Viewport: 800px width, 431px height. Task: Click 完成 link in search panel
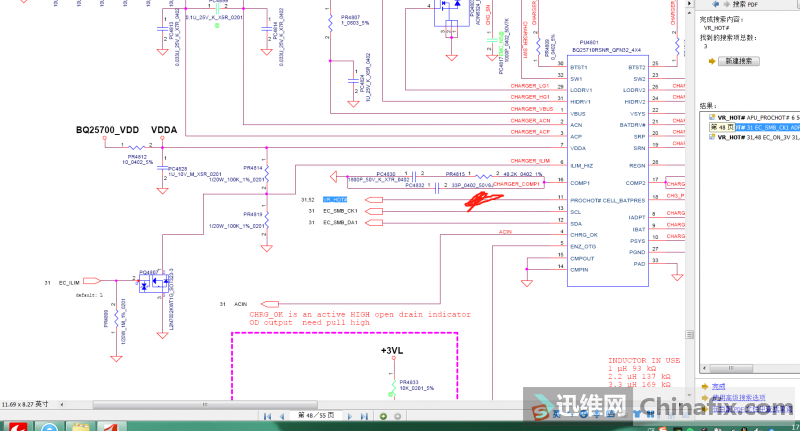[718, 387]
